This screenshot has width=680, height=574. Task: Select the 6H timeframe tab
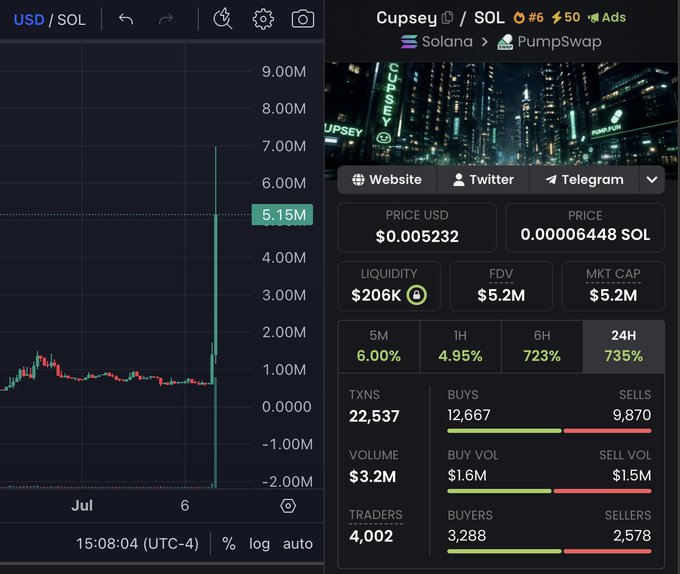pyautogui.click(x=542, y=346)
